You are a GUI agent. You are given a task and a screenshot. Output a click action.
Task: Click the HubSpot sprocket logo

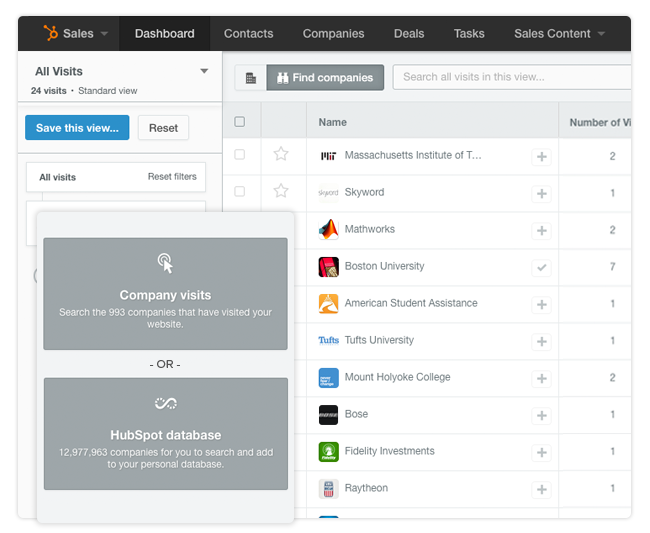point(51,33)
